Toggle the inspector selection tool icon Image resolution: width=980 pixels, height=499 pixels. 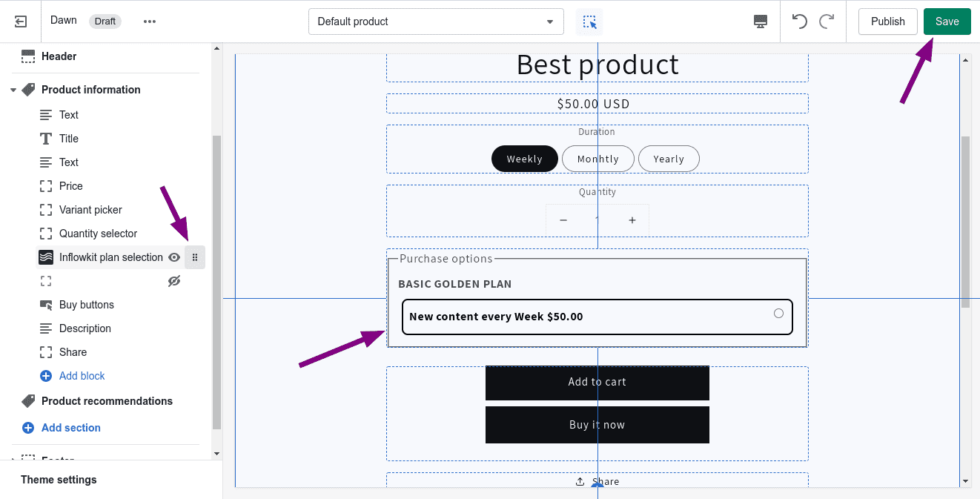[589, 22]
